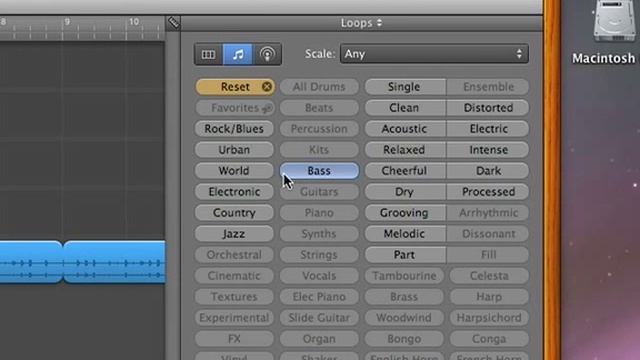Click the dimmed Textures keyword
The image size is (640, 360).
[234, 297]
